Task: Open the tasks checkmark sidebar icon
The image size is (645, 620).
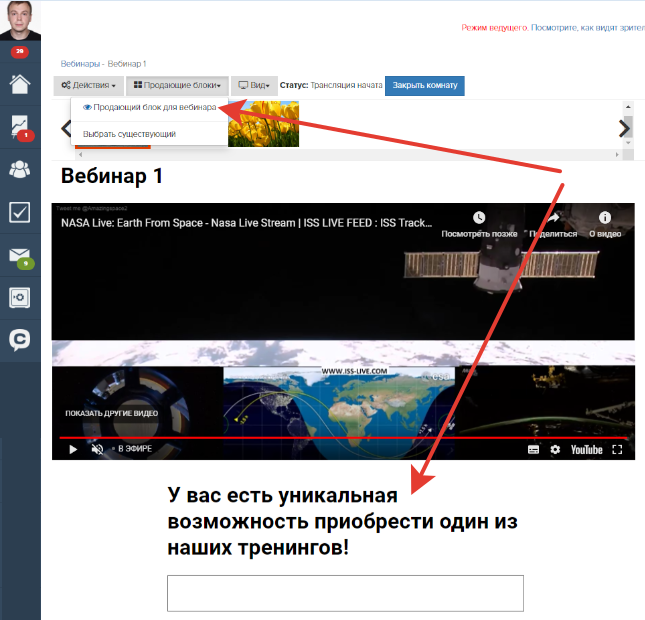Action: point(20,212)
